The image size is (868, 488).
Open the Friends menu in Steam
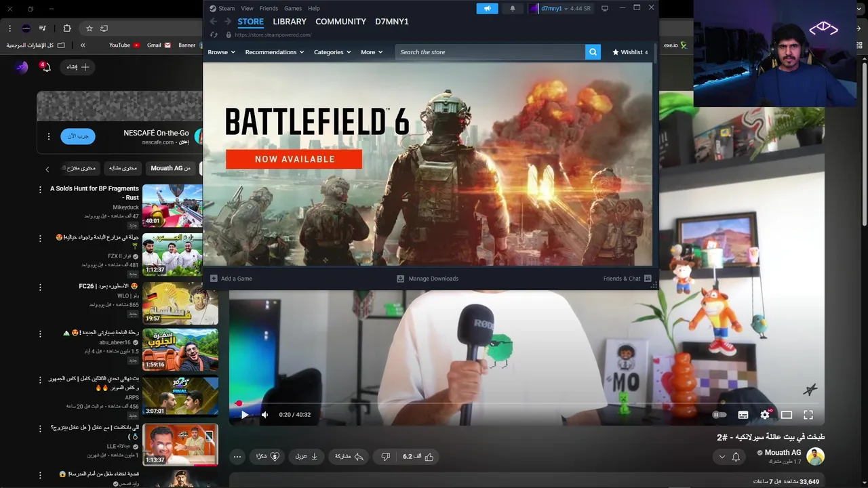pos(269,8)
